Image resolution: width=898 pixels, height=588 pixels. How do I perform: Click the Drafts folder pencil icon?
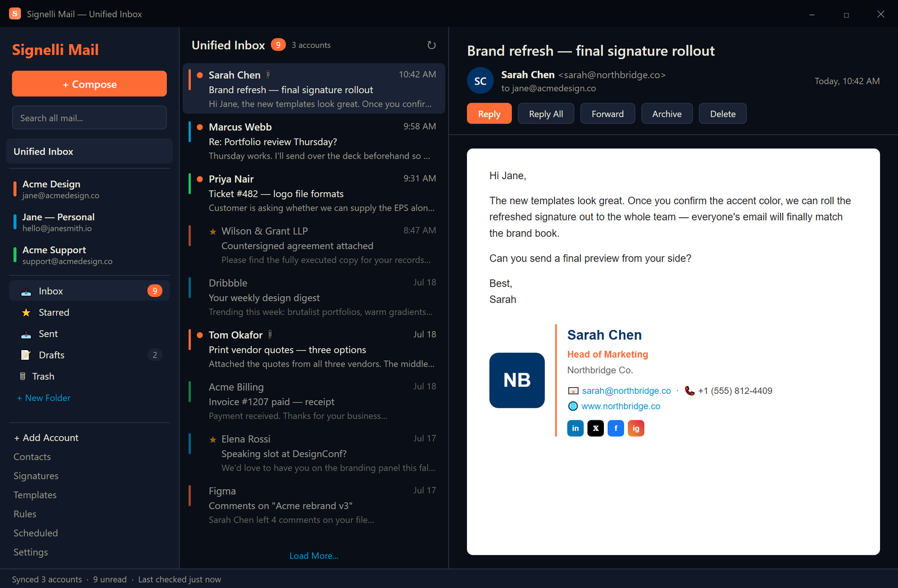tap(26, 355)
